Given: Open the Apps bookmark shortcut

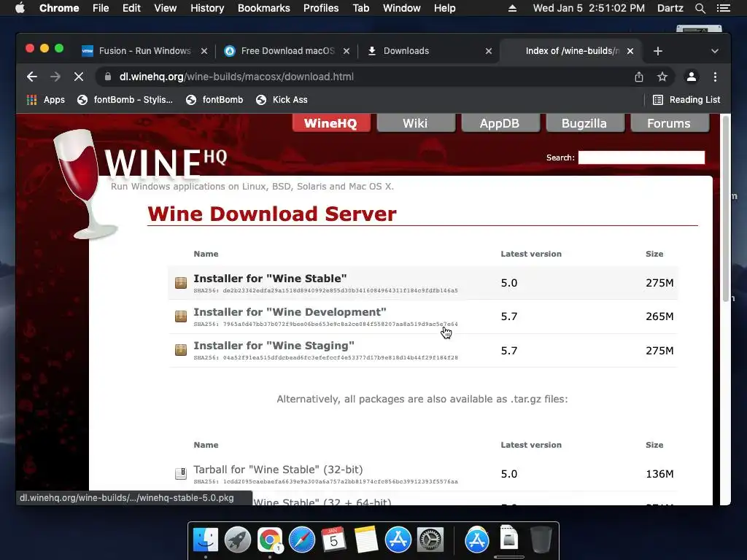Looking at the screenshot, I should pos(46,99).
